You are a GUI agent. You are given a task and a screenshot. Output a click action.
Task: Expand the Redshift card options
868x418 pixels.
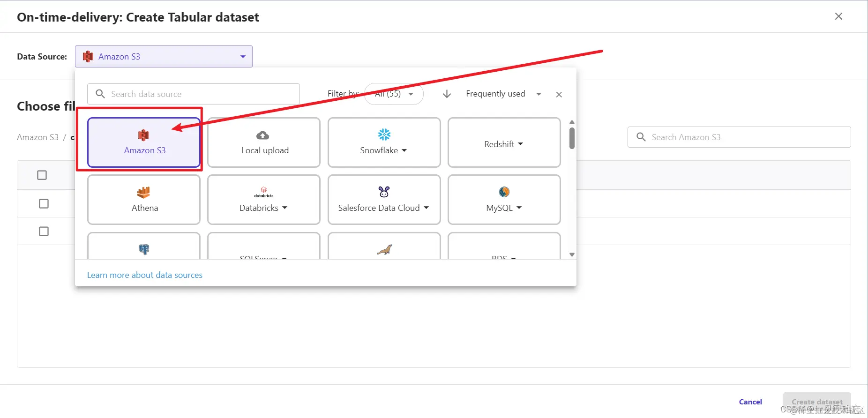click(520, 144)
